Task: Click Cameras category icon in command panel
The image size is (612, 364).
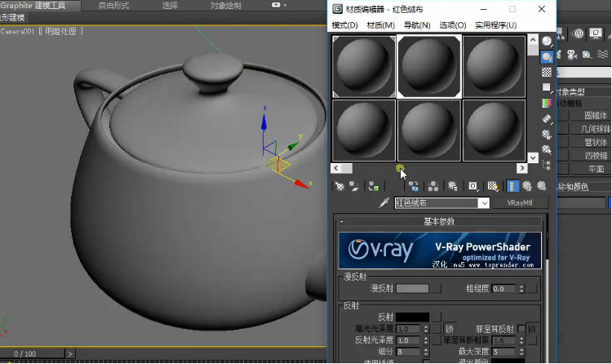Action: tap(572, 55)
